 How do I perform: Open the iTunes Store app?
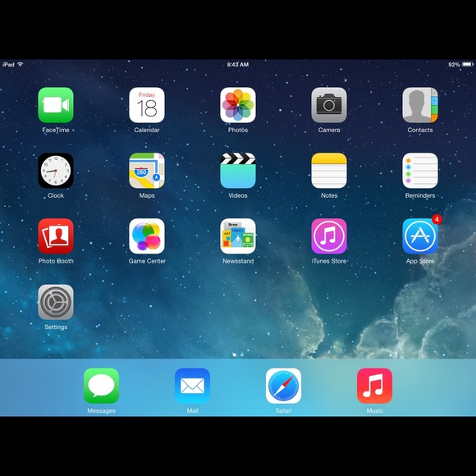[x=329, y=236]
